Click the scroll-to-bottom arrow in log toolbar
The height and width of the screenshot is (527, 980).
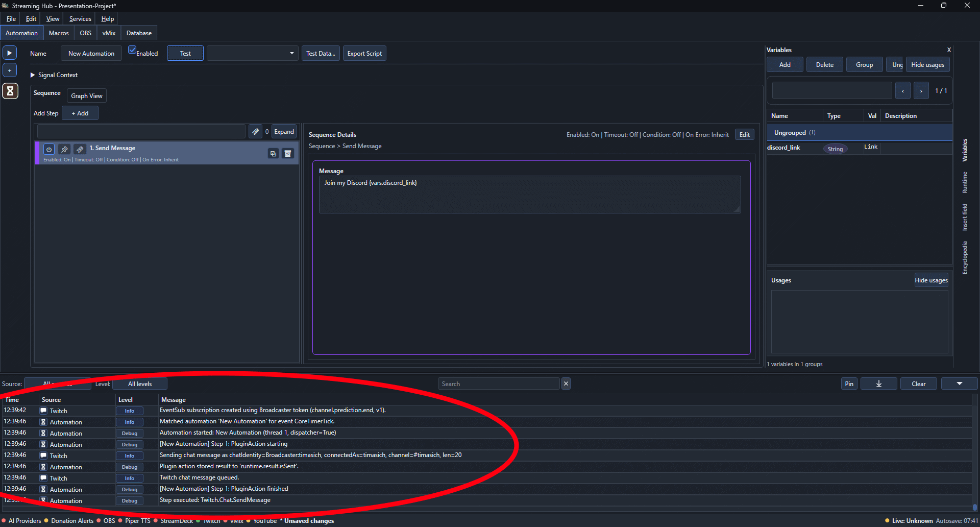tap(878, 384)
